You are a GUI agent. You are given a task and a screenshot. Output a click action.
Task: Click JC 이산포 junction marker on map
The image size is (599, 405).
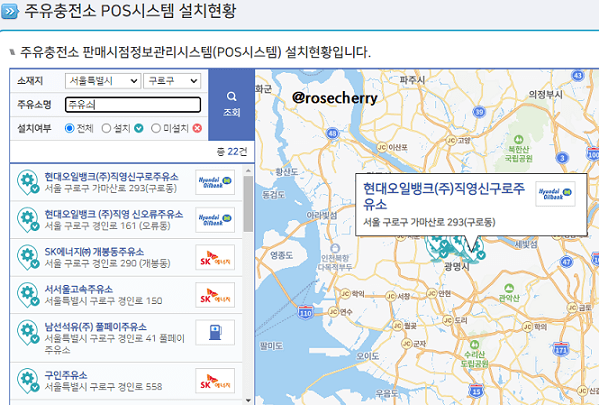pos(382,147)
